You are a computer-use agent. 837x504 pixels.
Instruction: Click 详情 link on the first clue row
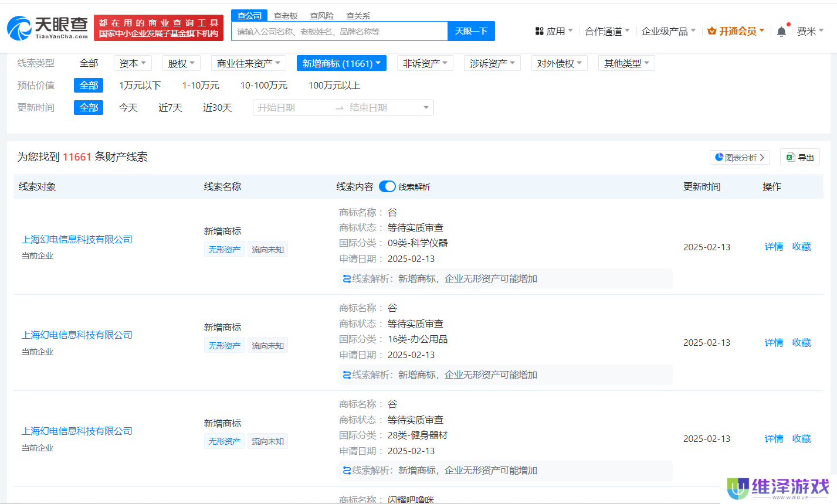pos(773,247)
